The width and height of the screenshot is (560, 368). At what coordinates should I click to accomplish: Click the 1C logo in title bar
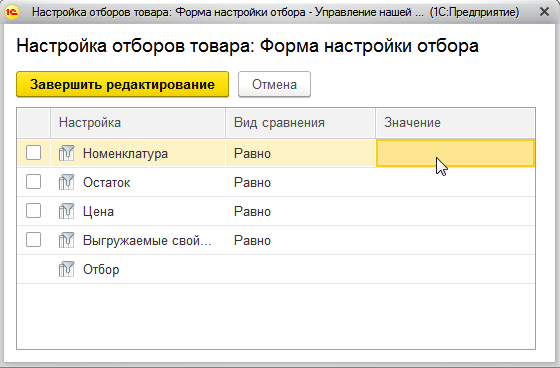pos(12,12)
